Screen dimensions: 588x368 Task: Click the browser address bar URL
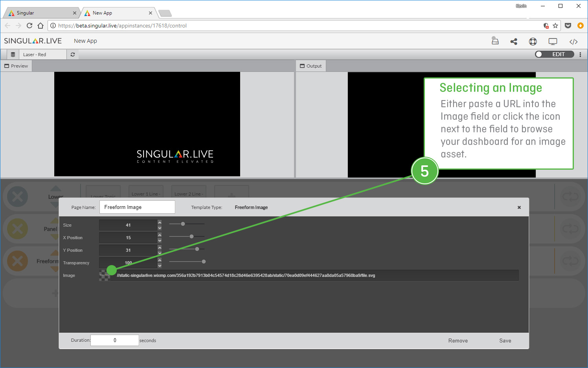(122, 26)
